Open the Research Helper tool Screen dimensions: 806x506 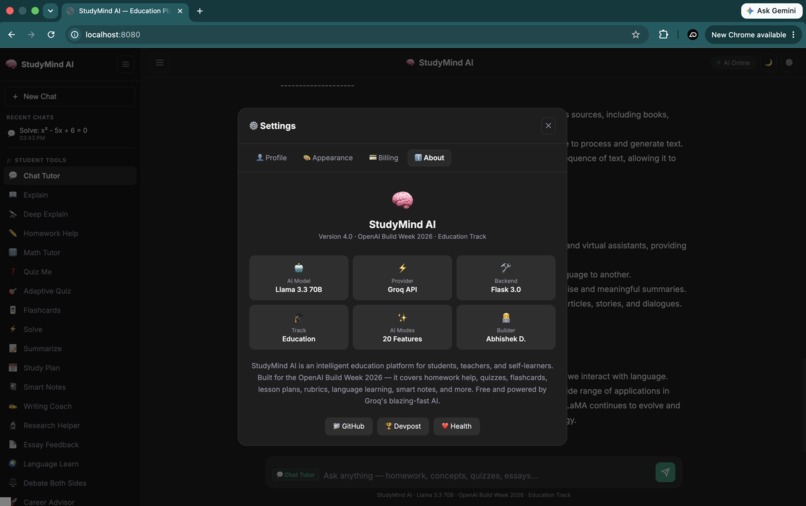[x=69, y=425]
